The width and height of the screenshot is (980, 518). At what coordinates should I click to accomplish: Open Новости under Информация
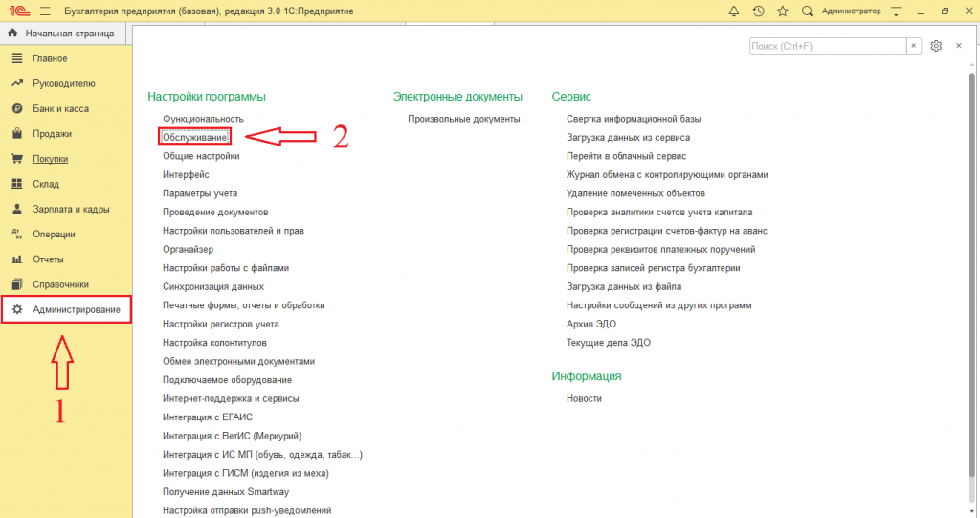click(584, 398)
